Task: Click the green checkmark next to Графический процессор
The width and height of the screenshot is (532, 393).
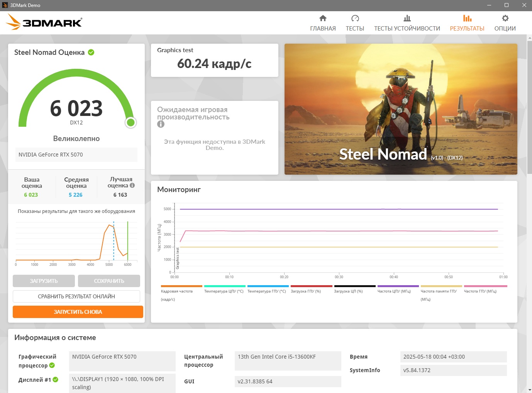Action: (x=52, y=365)
